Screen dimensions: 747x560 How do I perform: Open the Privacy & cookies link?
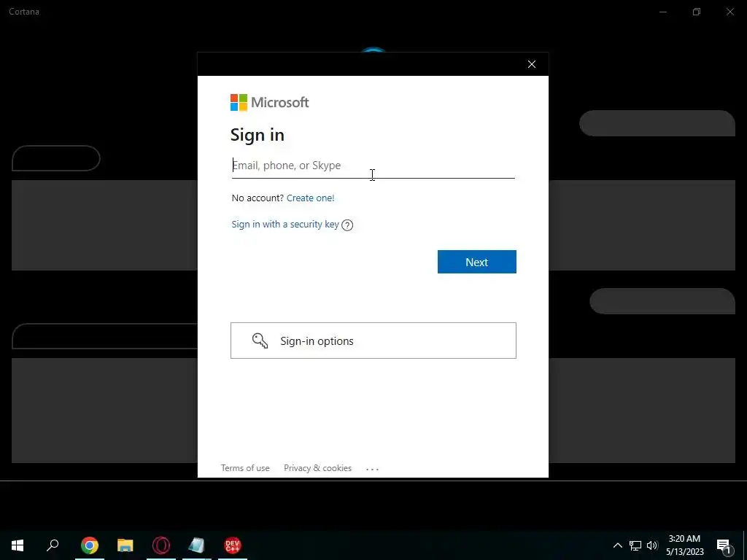point(318,468)
